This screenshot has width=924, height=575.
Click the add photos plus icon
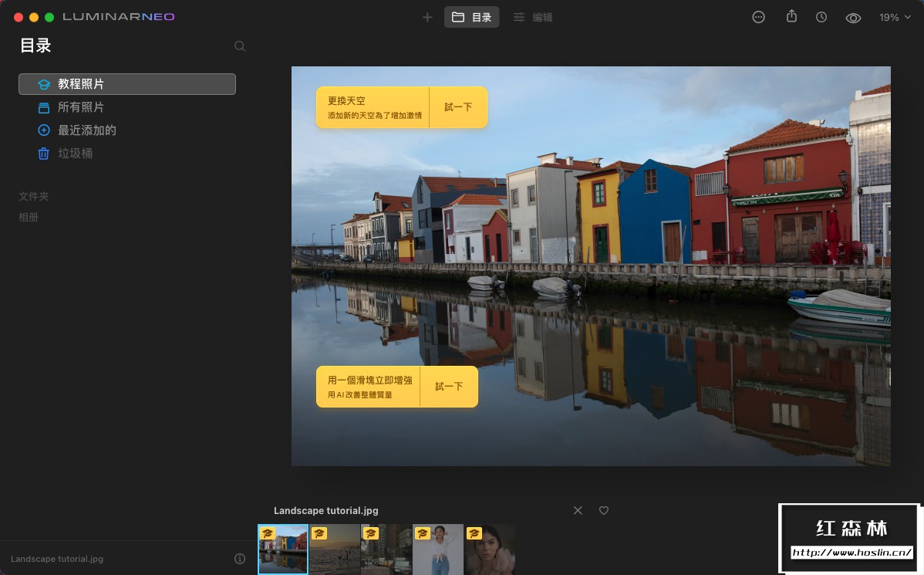pos(427,16)
